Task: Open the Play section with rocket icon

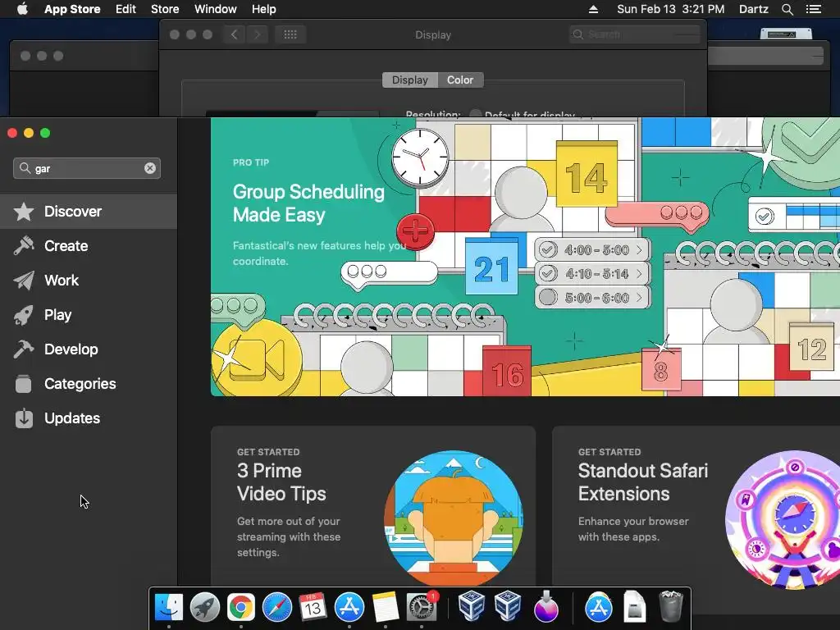Action: 89,315
